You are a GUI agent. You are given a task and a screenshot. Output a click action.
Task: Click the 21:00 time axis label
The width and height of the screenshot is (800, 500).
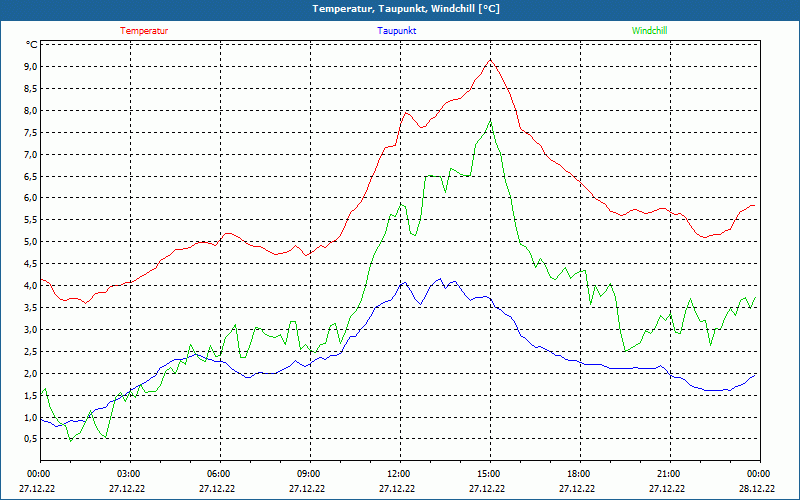(668, 474)
